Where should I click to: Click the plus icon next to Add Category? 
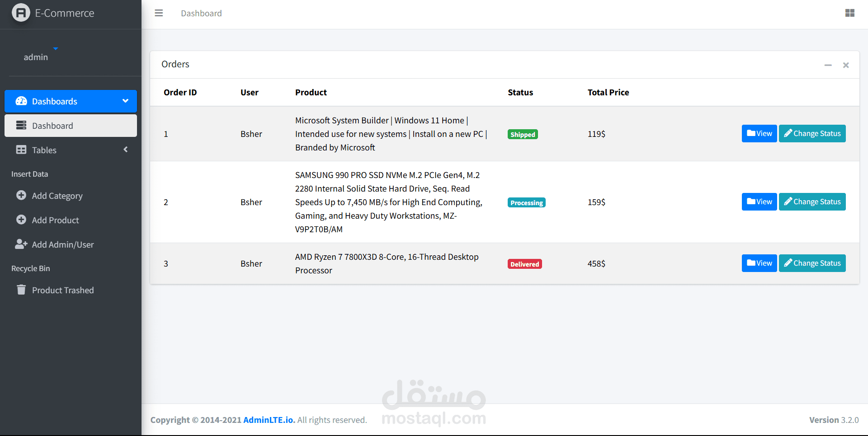pyautogui.click(x=21, y=195)
